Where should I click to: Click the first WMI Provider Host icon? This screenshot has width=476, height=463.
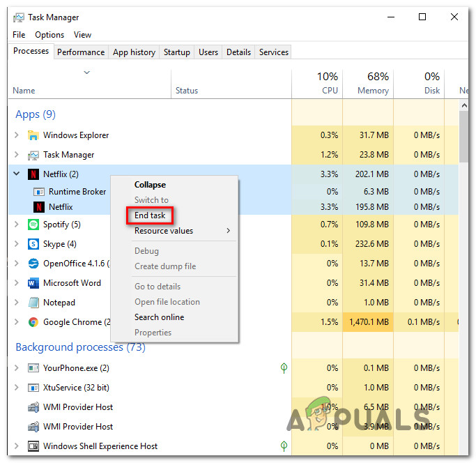coord(33,407)
